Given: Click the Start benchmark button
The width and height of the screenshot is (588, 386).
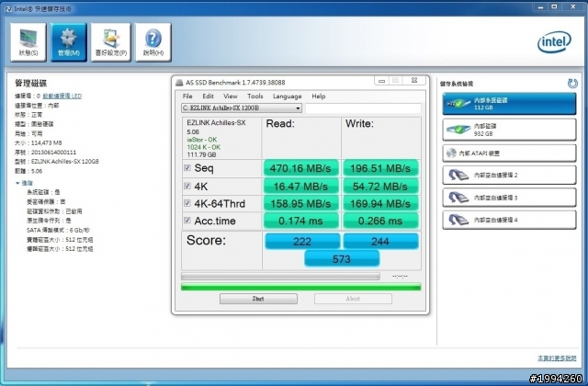Looking at the screenshot, I should pos(258,299).
